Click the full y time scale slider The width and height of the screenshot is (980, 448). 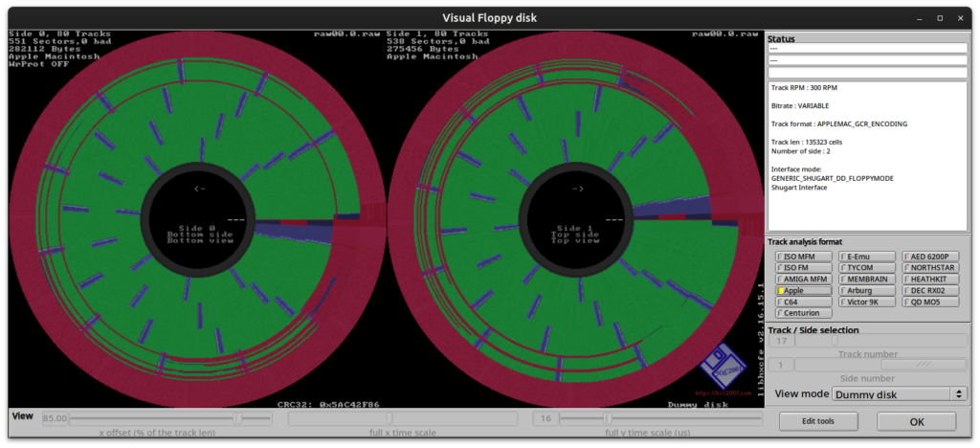[x=660, y=418]
